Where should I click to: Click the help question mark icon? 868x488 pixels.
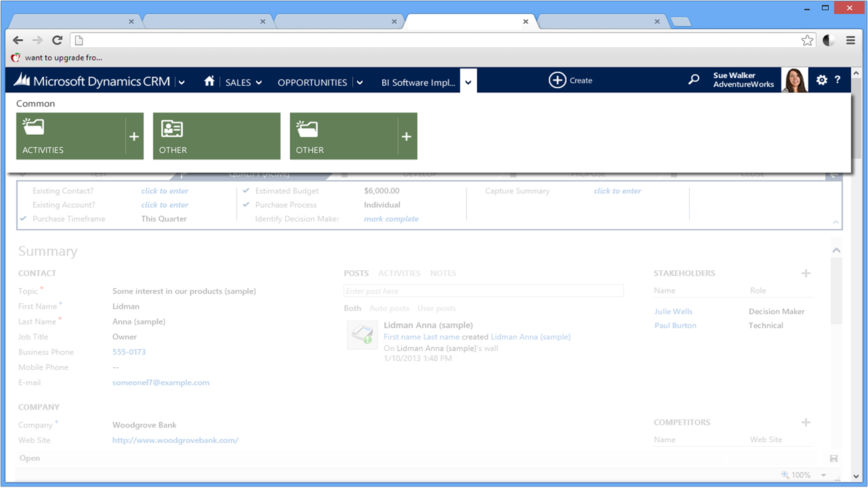pos(837,80)
